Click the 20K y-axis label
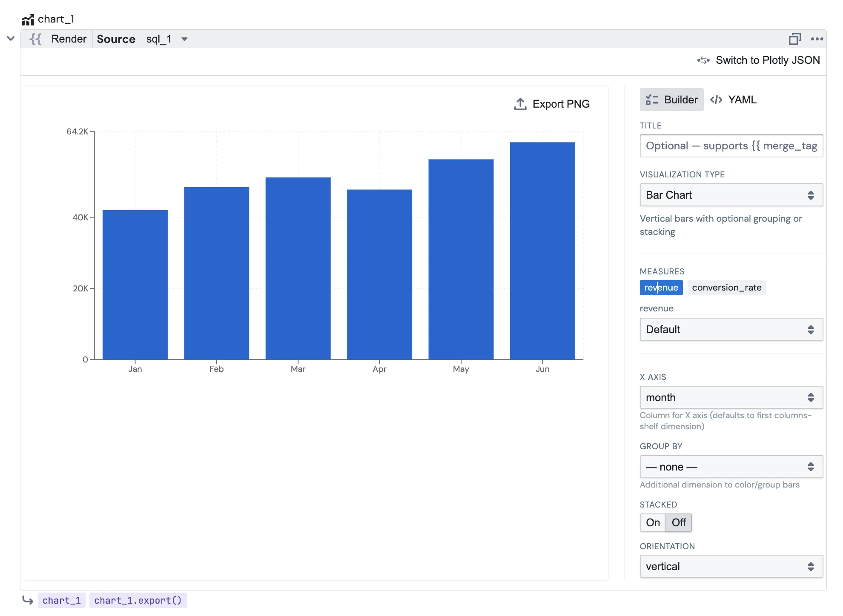The height and width of the screenshot is (616, 843). coord(80,288)
